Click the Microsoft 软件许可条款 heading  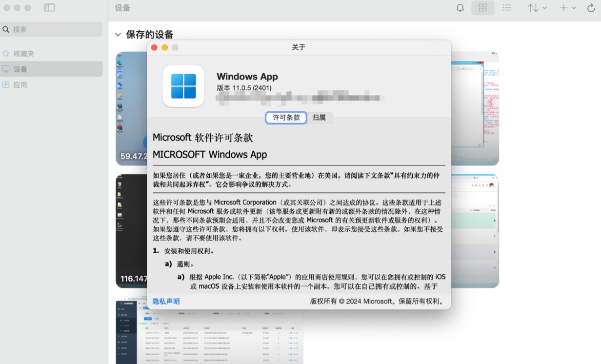202,138
